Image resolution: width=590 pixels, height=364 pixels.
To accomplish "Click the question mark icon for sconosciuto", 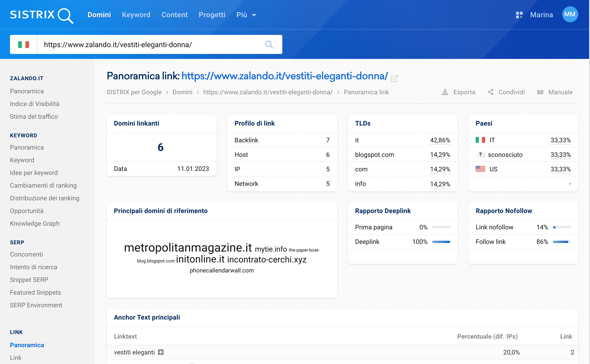I will coord(480,155).
